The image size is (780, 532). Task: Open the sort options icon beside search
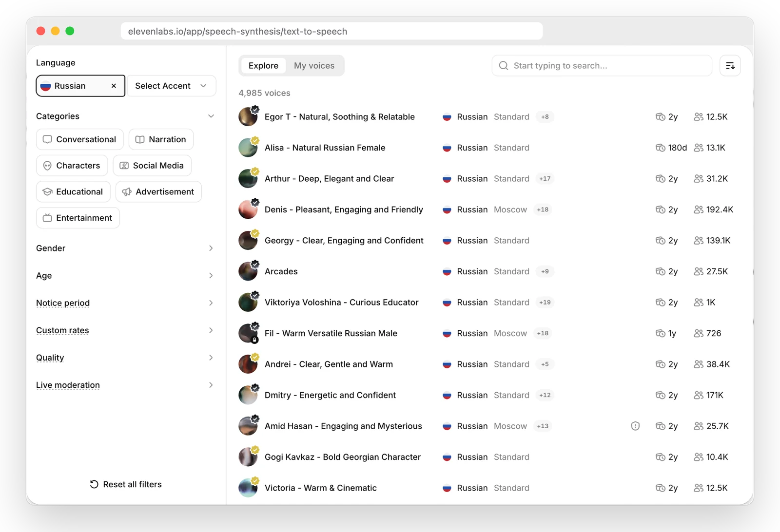(x=730, y=66)
